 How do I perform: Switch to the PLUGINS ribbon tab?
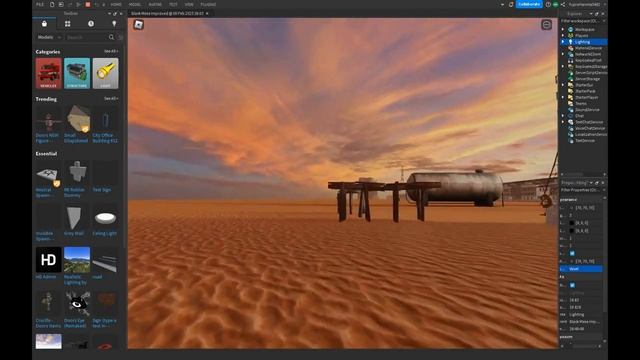[x=208, y=4]
